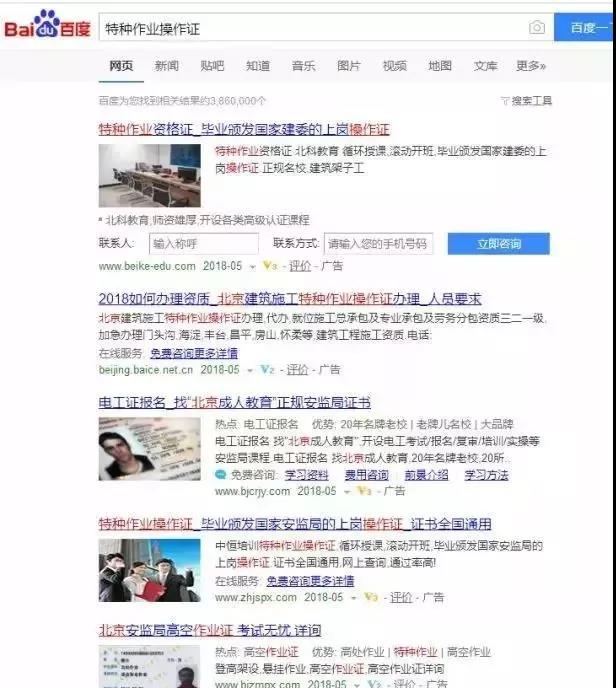This screenshot has width=616, height=688.
Task: Click the www.beike-edu.com URL text
Action: [147, 266]
